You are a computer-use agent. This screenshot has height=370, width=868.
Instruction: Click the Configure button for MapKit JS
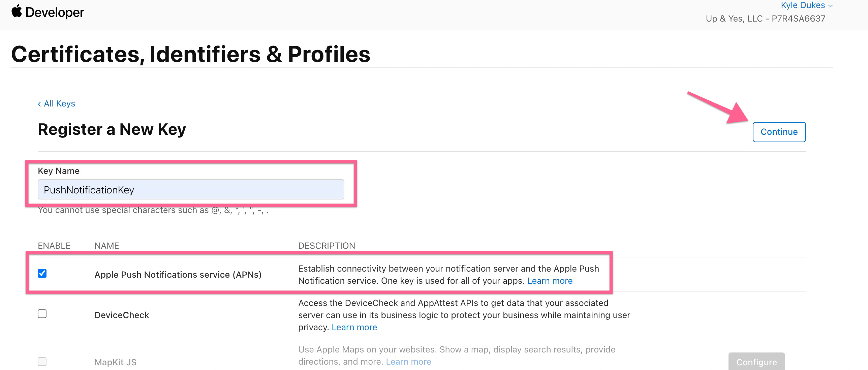pyautogui.click(x=756, y=362)
